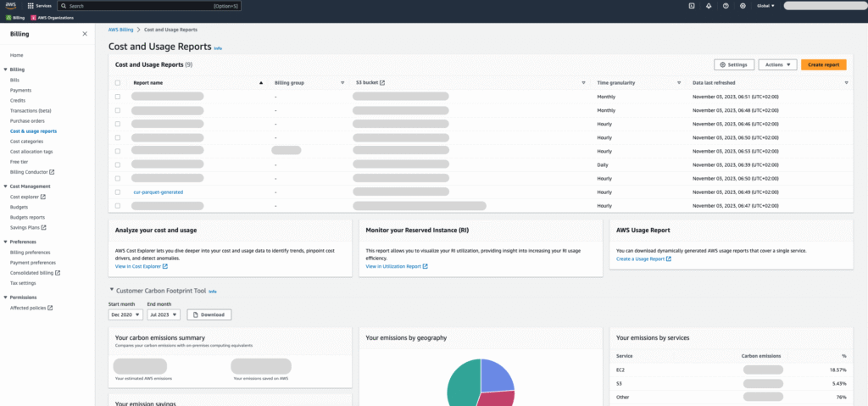Screen dimensions: 868x406
Task: Click external link icon beside Cost explorer
Action: (x=43, y=197)
